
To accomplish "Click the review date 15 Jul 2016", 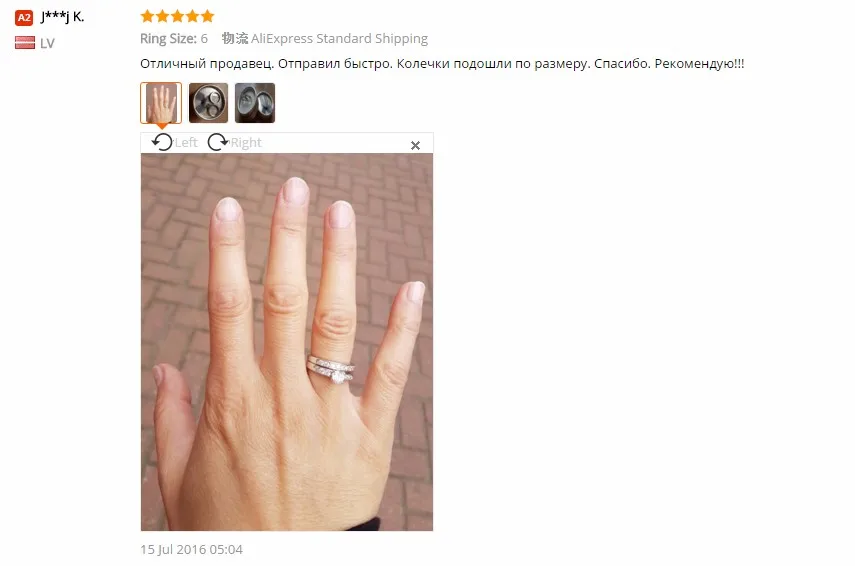I will (191, 550).
